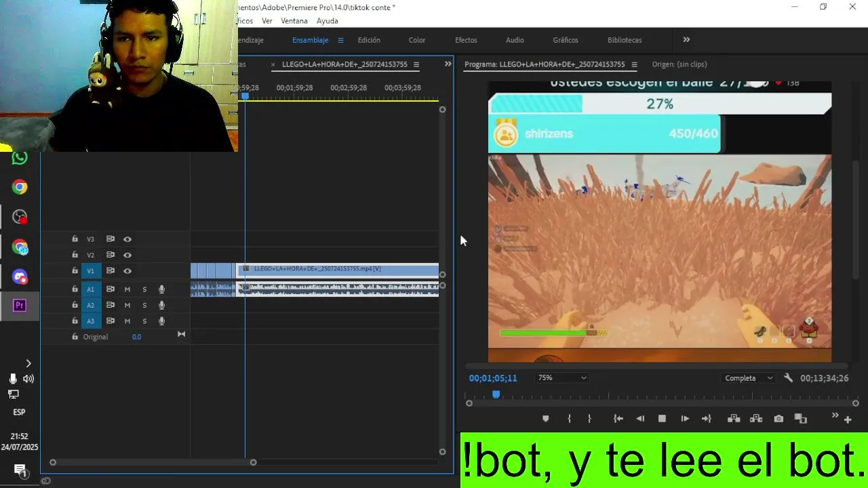Screen dimensions: 868x488
Task: Open the Button Editor plus icon
Action: [848, 420]
